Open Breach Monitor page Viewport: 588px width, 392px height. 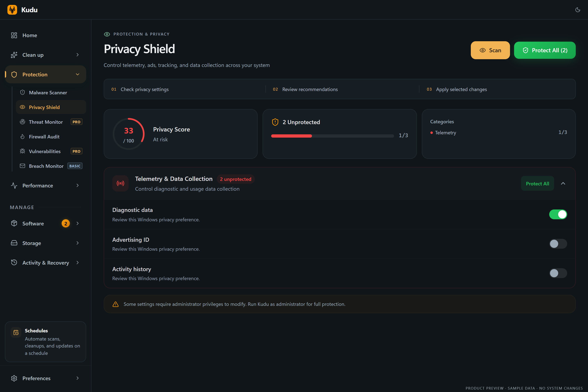pos(51,166)
